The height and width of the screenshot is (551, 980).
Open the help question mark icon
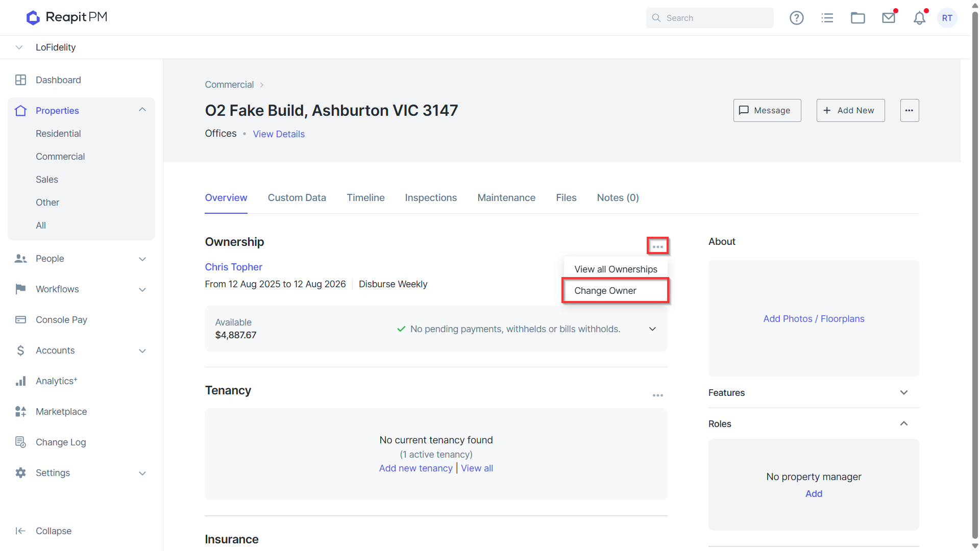point(796,18)
